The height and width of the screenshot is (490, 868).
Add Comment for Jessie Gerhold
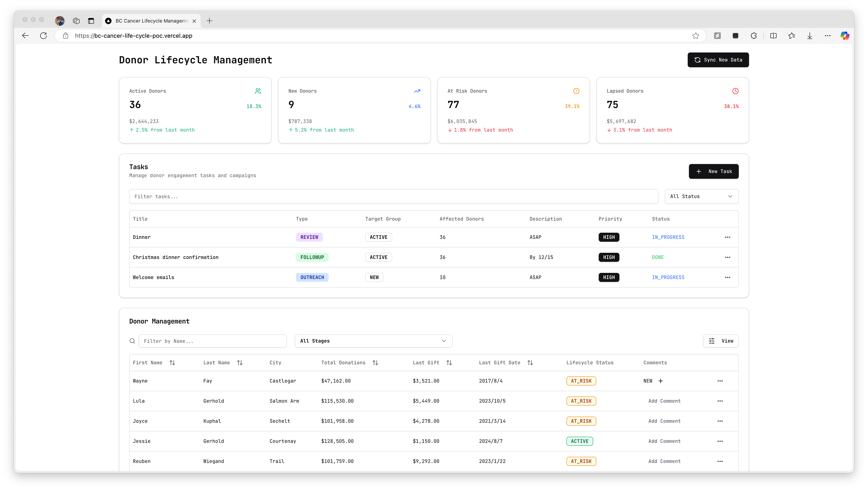pos(664,441)
